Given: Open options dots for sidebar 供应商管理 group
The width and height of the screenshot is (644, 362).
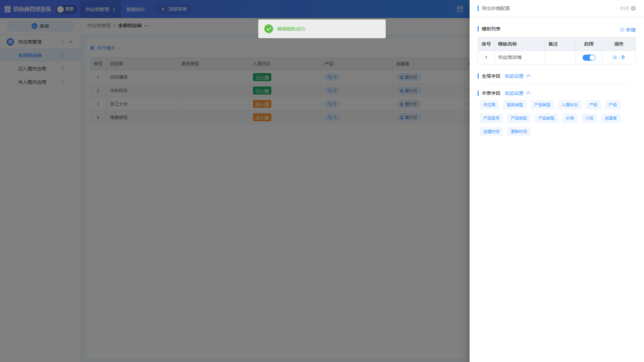Looking at the screenshot, I should pyautogui.click(x=62, y=42).
